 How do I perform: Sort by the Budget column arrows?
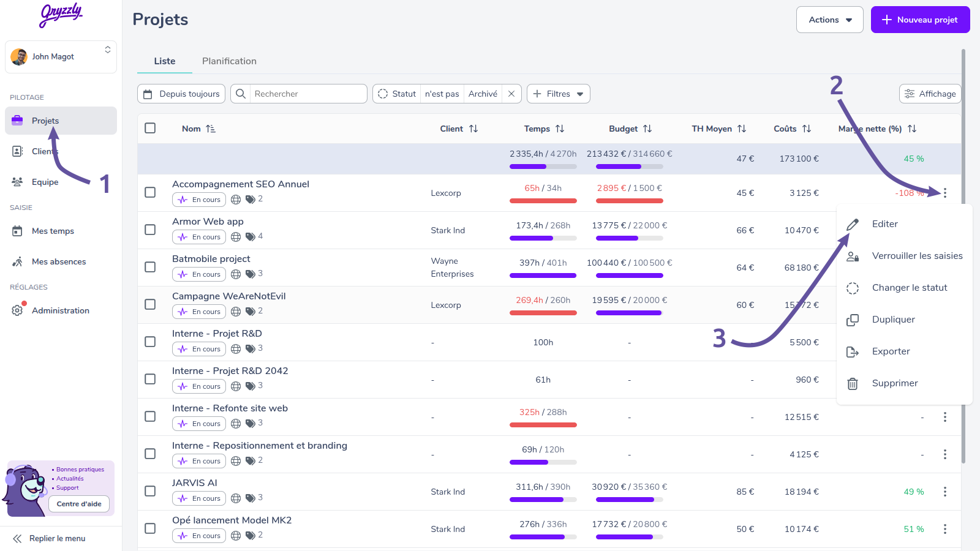[647, 129]
